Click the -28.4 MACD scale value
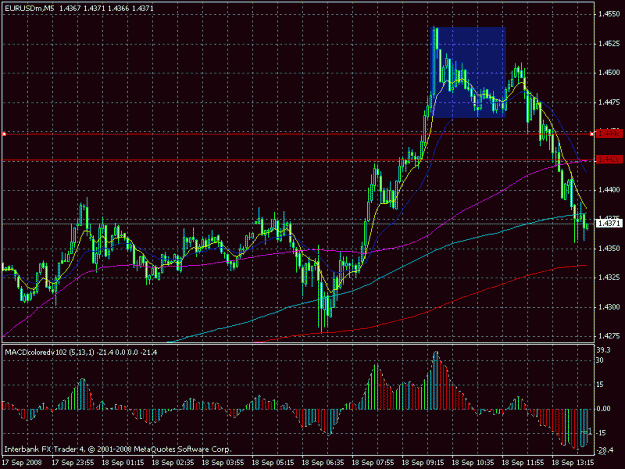The height and width of the screenshot is (469, 625). pyautogui.click(x=605, y=450)
